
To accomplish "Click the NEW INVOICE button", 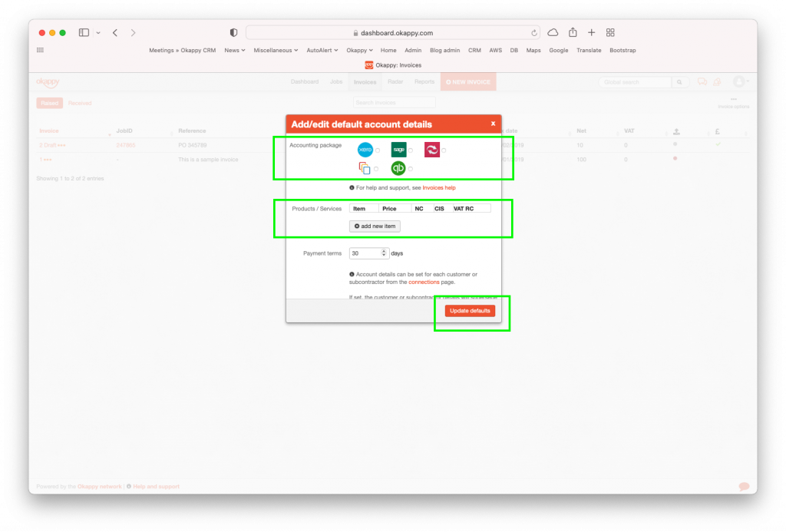I will tap(468, 82).
